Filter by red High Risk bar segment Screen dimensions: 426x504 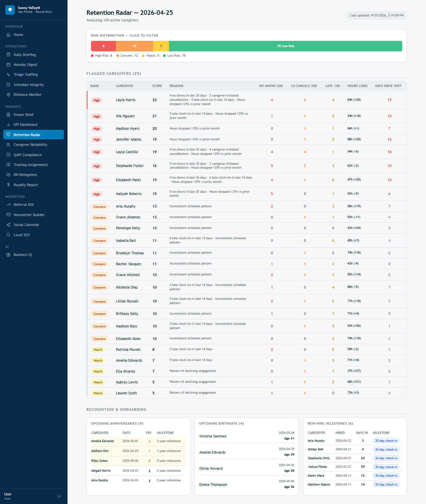click(103, 46)
